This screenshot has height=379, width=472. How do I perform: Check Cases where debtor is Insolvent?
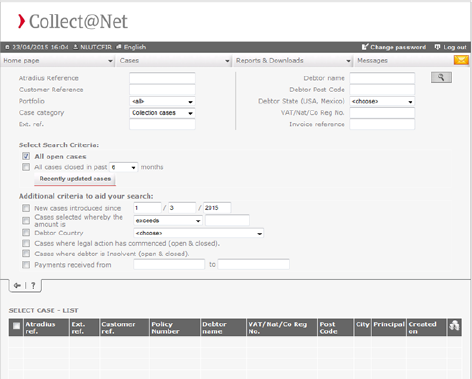pyautogui.click(x=26, y=254)
